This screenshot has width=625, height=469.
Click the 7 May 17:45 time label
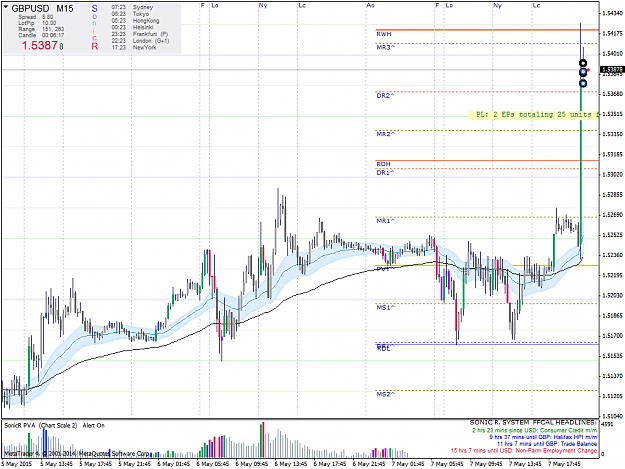click(564, 464)
